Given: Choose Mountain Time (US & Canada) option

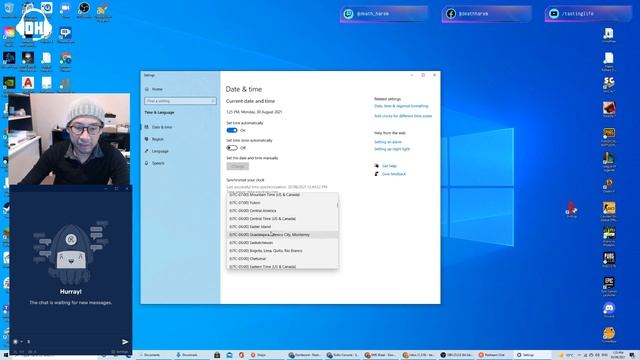Looking at the screenshot, I should (x=282, y=195).
